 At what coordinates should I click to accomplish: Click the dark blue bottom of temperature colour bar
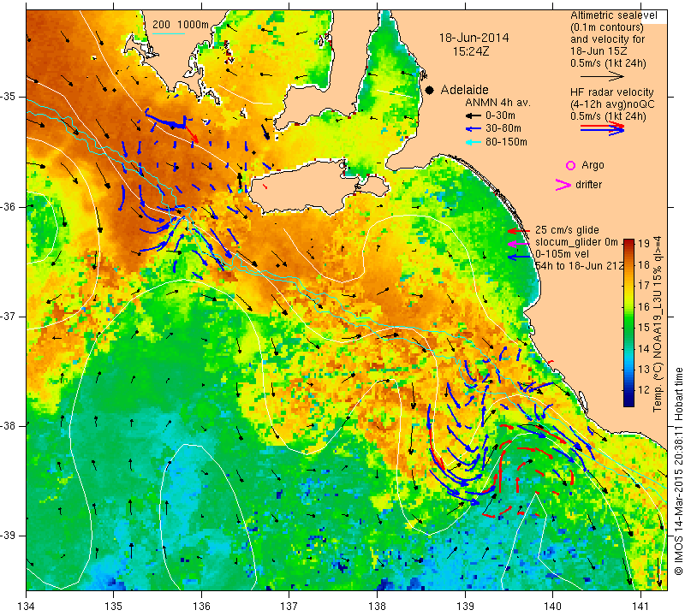click(x=628, y=402)
